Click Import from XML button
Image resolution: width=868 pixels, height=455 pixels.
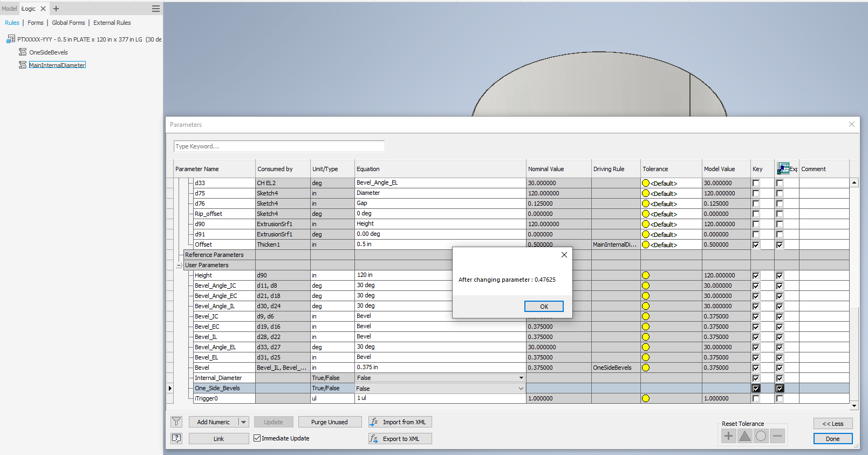tap(400, 422)
